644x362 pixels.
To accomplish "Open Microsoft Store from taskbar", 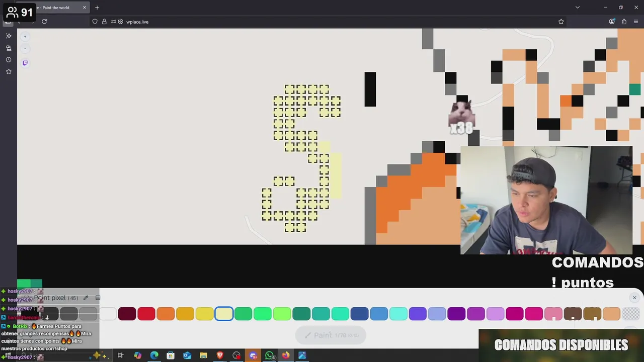I will 171,355.
